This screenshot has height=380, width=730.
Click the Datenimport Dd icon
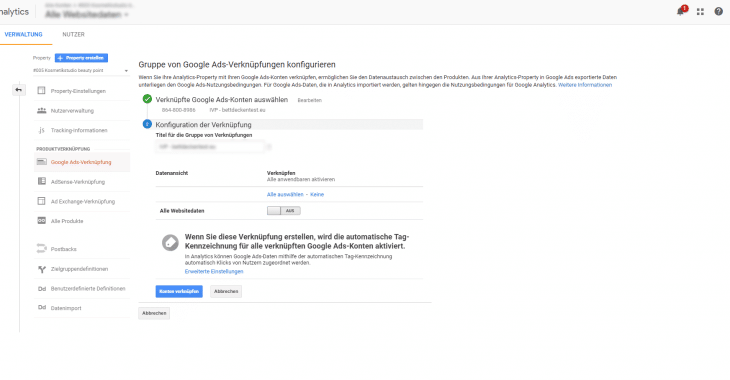(x=41, y=308)
